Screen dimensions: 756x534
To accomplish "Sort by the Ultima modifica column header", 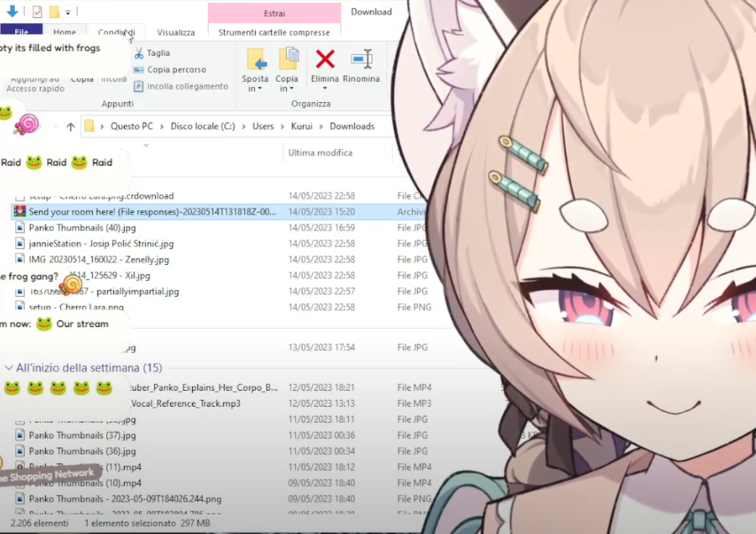I will (320, 153).
